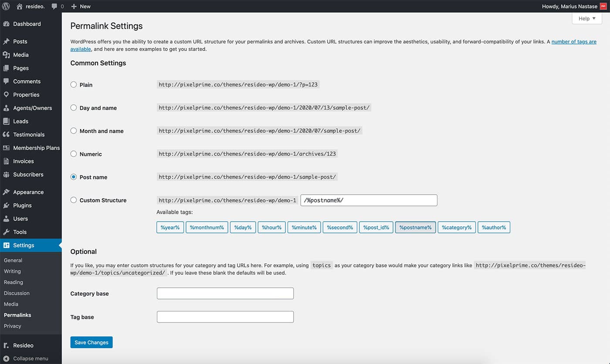
Task: Expand the Help dropdown tab
Action: coord(586,19)
